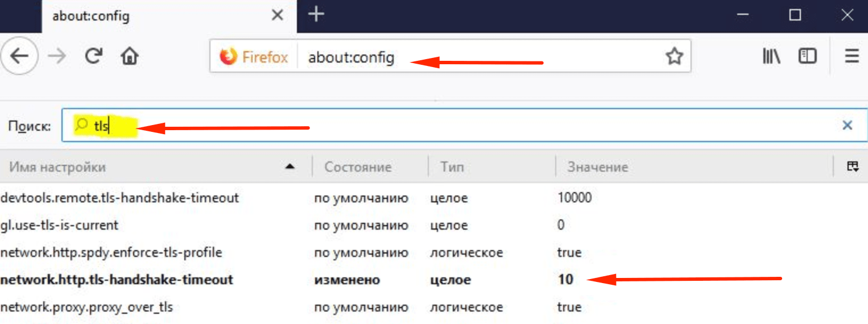Close the about:config tab

[277, 15]
